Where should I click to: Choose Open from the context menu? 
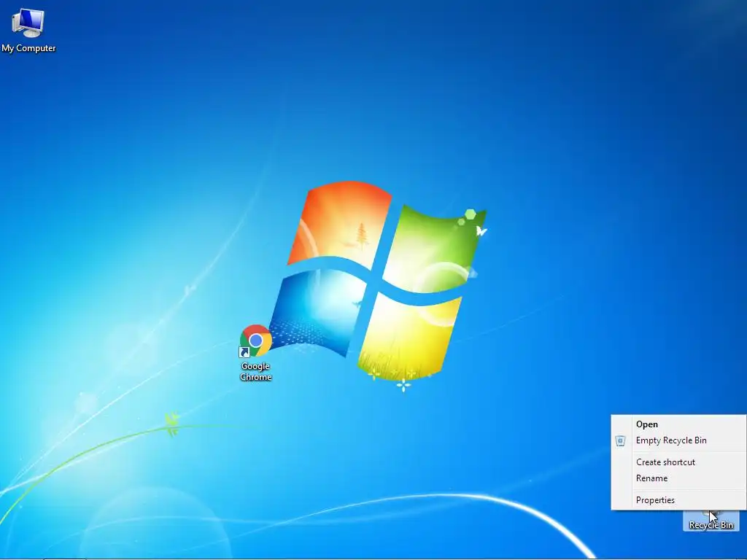click(x=679, y=424)
